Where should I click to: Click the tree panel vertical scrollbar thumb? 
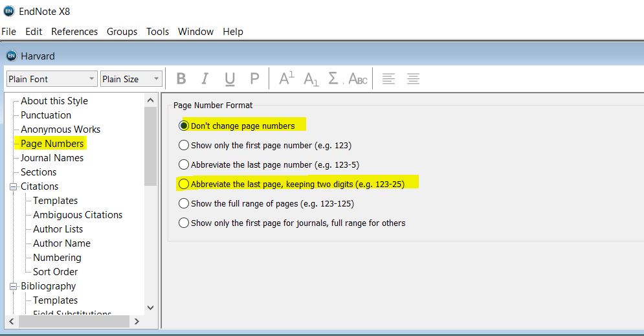click(x=150, y=146)
